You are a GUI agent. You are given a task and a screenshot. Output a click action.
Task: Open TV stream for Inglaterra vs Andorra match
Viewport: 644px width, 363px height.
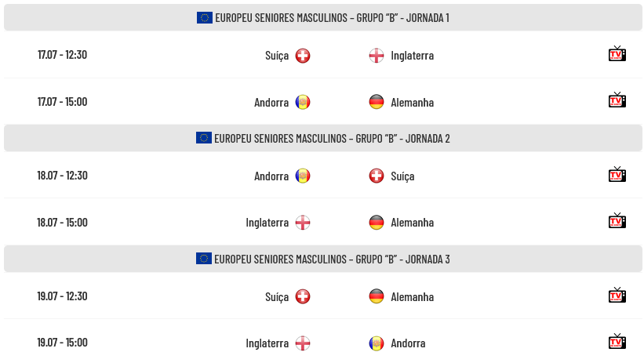[617, 342]
